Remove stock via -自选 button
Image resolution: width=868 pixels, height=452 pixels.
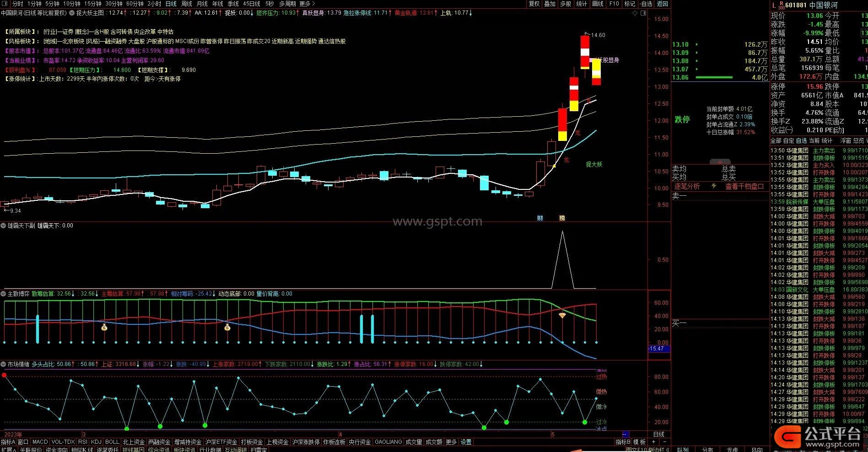point(646,4)
